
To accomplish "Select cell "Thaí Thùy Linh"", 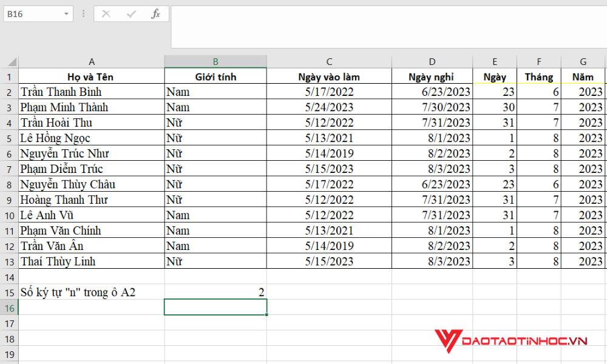I will coord(92,261).
